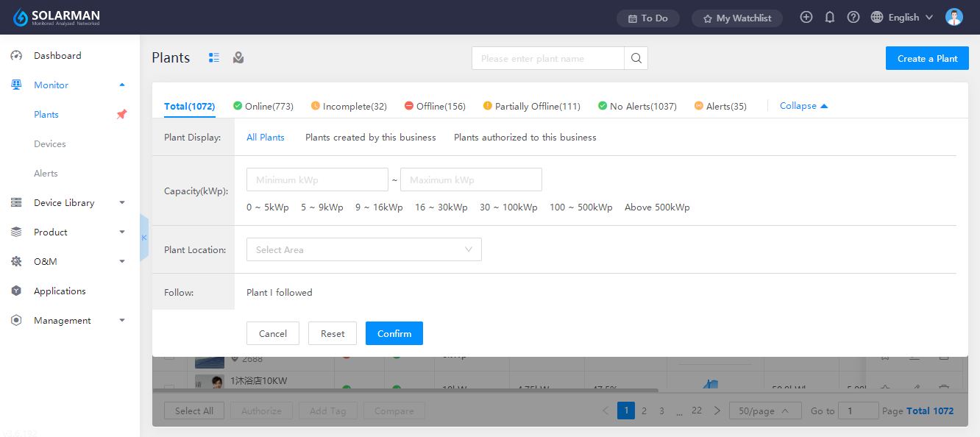Open My Watchlist
The height and width of the screenshot is (437, 980).
coord(737,18)
